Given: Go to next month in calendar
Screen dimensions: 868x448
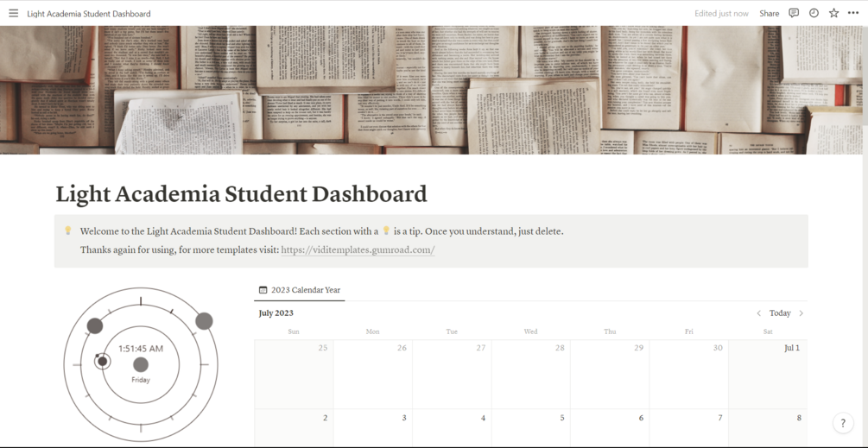Looking at the screenshot, I should coord(801,313).
